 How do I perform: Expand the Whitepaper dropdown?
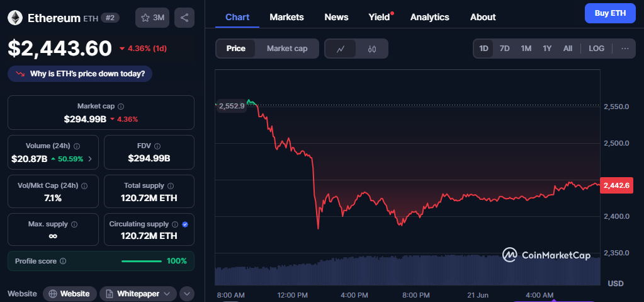[x=167, y=294]
